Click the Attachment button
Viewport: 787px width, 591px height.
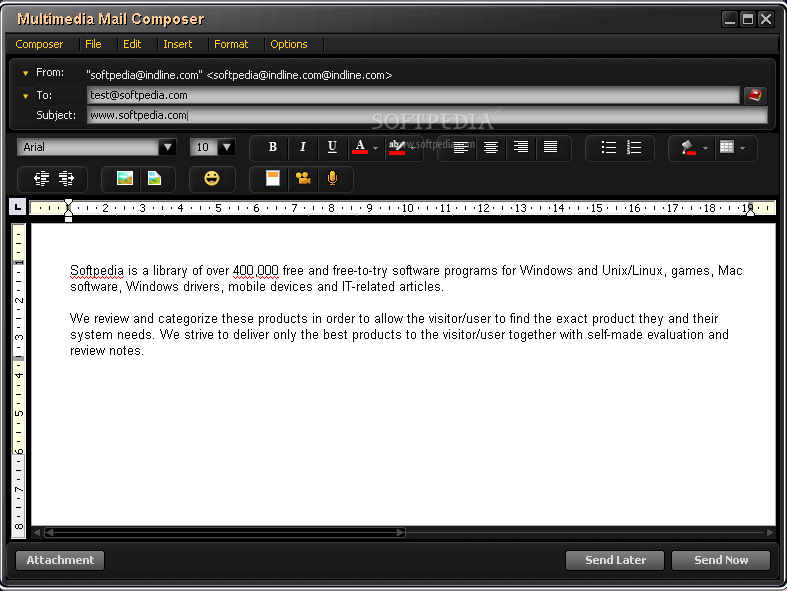[60, 560]
